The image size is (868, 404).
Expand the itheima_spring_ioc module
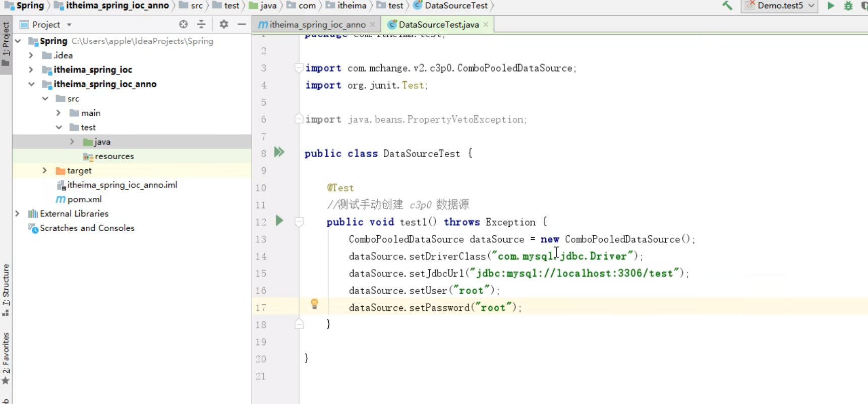coord(31,70)
